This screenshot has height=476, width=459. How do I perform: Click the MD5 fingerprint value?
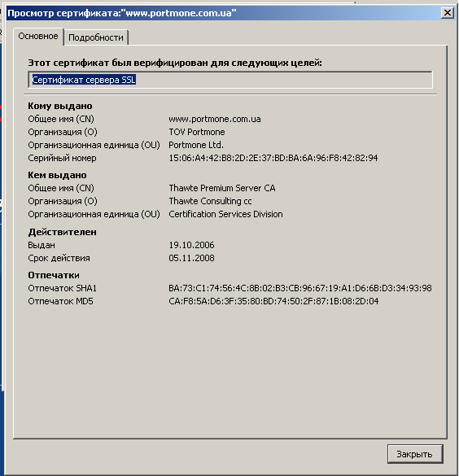273,301
